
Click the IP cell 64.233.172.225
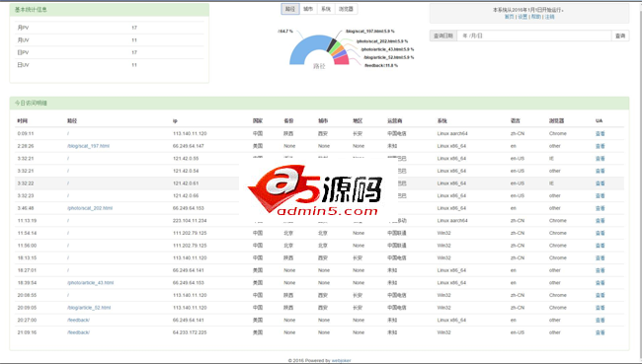click(190, 332)
